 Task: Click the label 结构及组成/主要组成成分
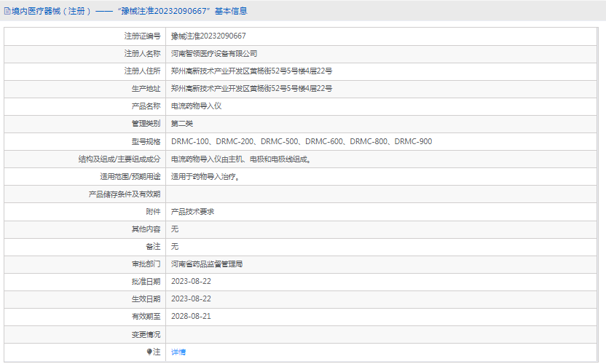click(119, 159)
